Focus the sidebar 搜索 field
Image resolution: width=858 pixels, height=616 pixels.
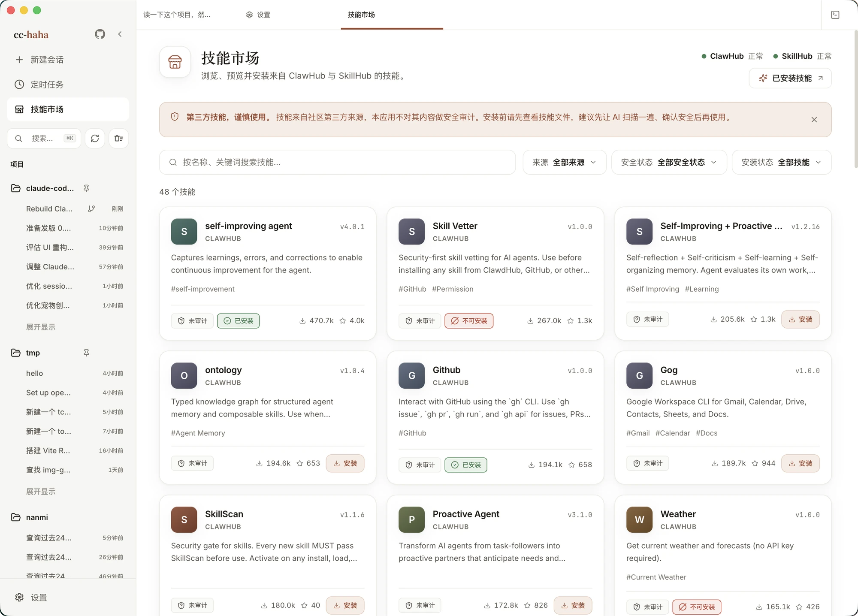tap(44, 138)
